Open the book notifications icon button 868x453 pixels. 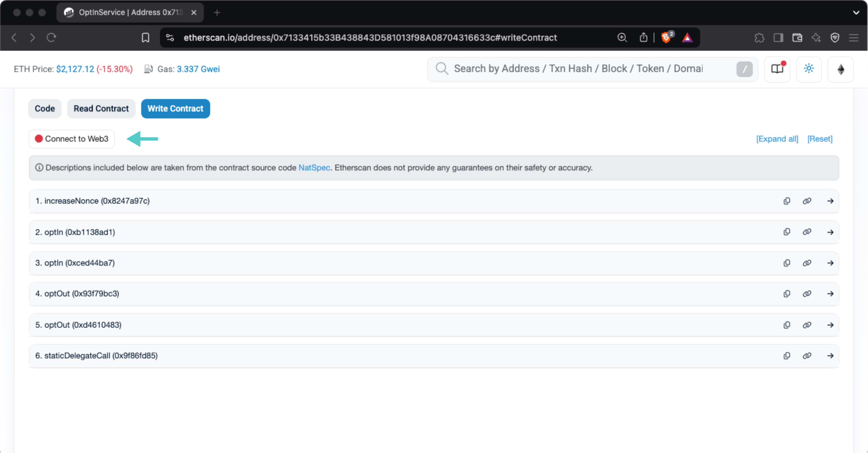(x=777, y=69)
